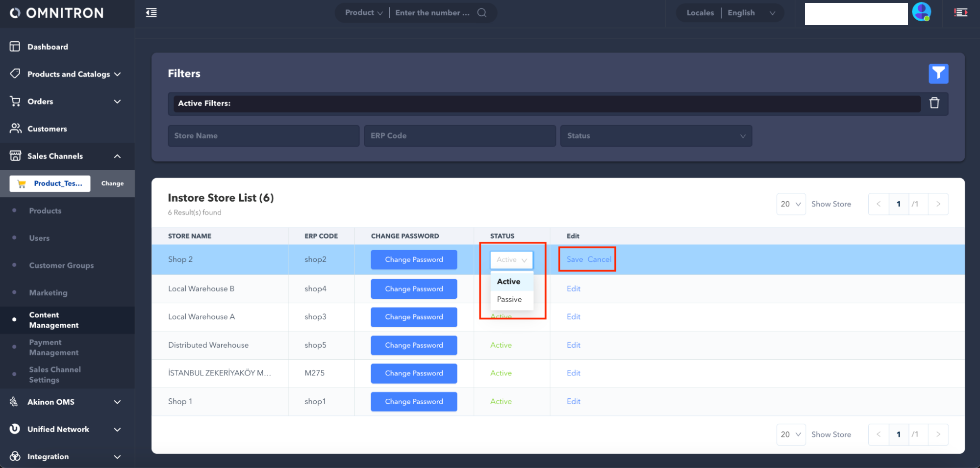Open the Status filter dropdown
980x468 pixels.
[655, 136]
